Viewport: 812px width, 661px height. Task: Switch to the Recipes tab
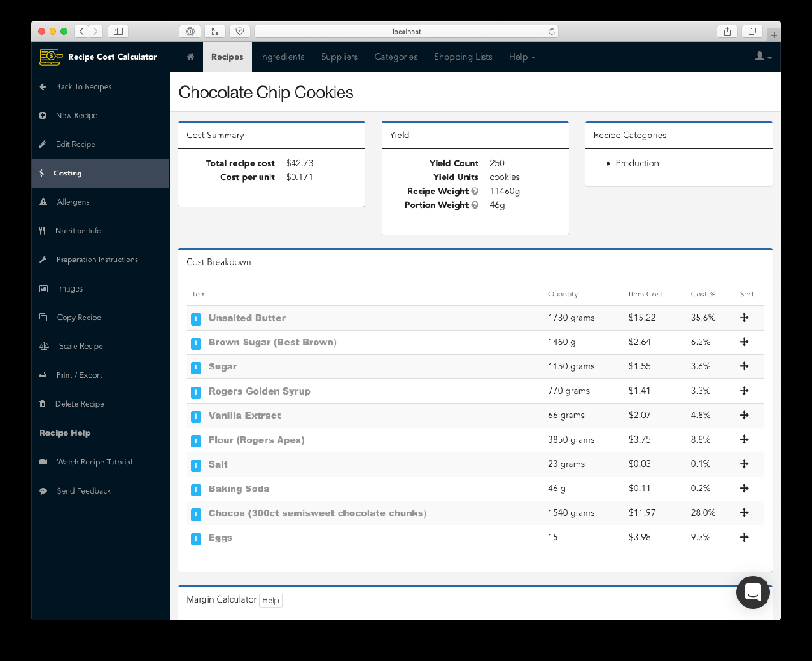point(227,57)
